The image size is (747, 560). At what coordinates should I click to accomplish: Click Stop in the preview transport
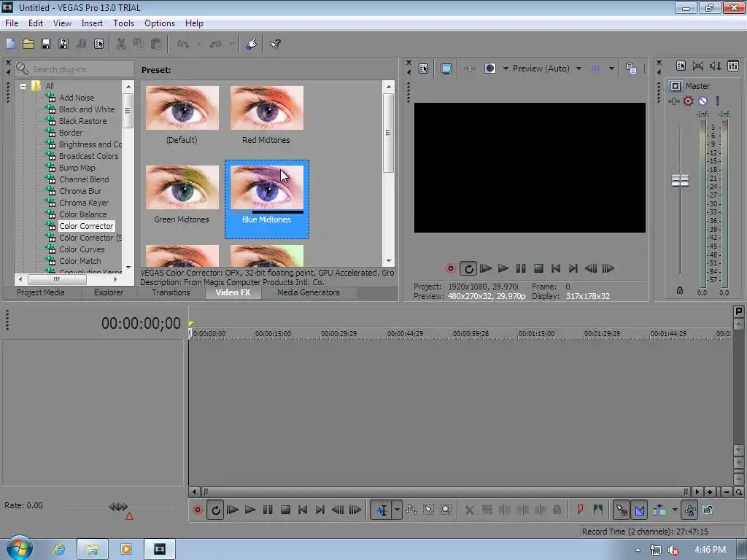coord(538,268)
